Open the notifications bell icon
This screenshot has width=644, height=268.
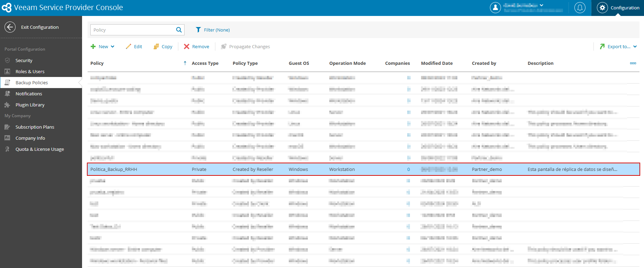(580, 8)
